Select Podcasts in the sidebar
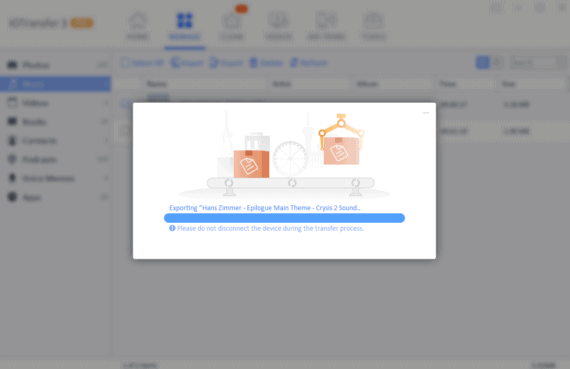The height and width of the screenshot is (369, 570). tap(56, 160)
